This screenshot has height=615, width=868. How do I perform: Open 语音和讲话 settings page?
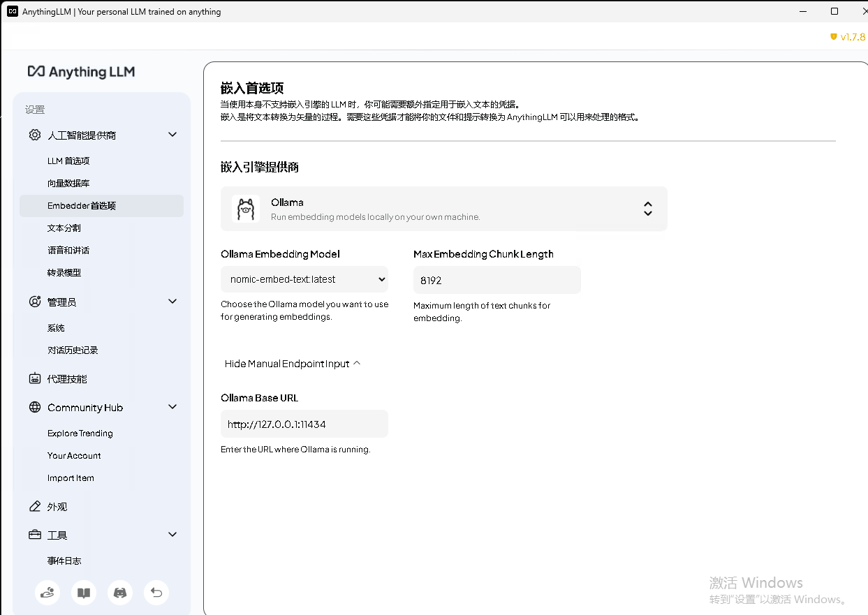pyautogui.click(x=68, y=250)
